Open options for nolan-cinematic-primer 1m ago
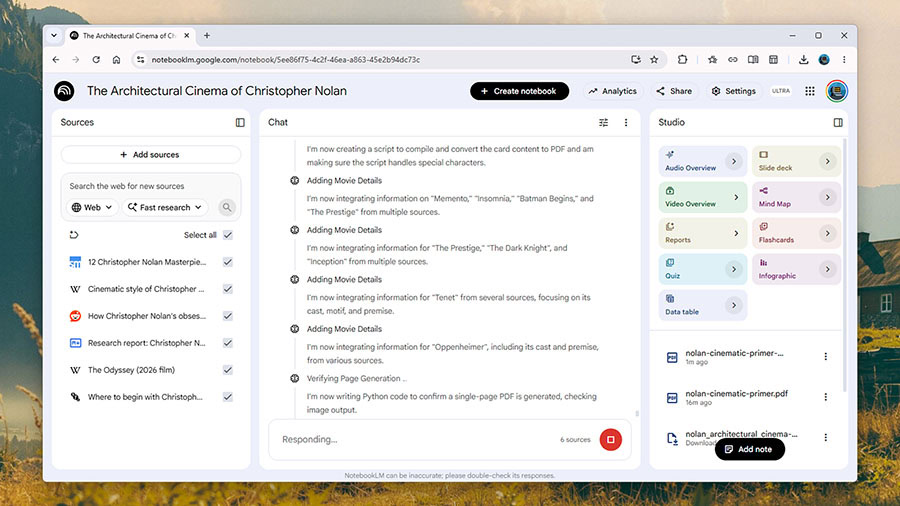 tap(825, 357)
